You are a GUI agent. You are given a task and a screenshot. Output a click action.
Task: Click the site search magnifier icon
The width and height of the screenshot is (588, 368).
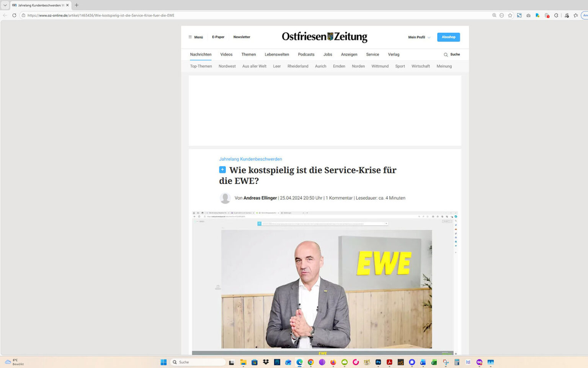445,54
